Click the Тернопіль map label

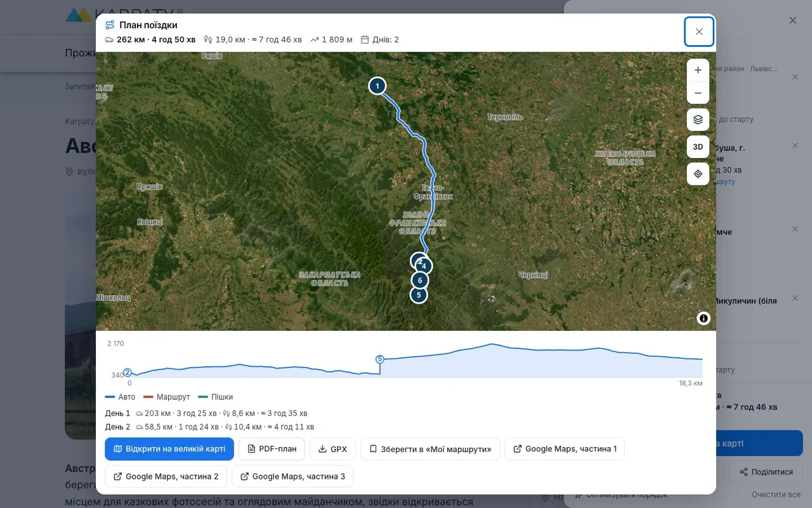[505, 117]
